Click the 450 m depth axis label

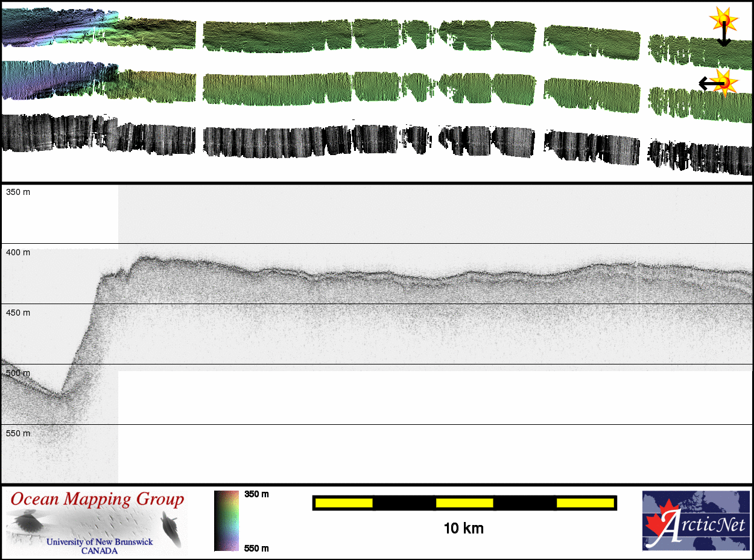click(x=18, y=313)
